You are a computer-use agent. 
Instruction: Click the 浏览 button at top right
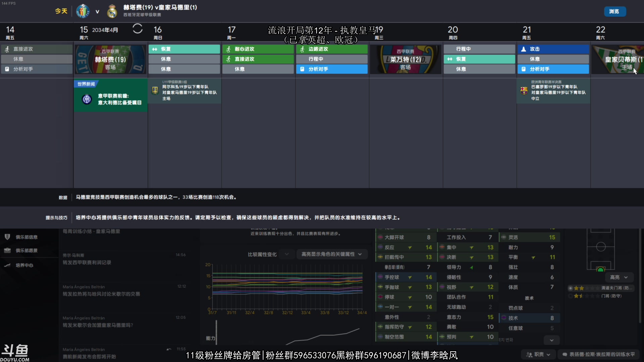(x=615, y=11)
